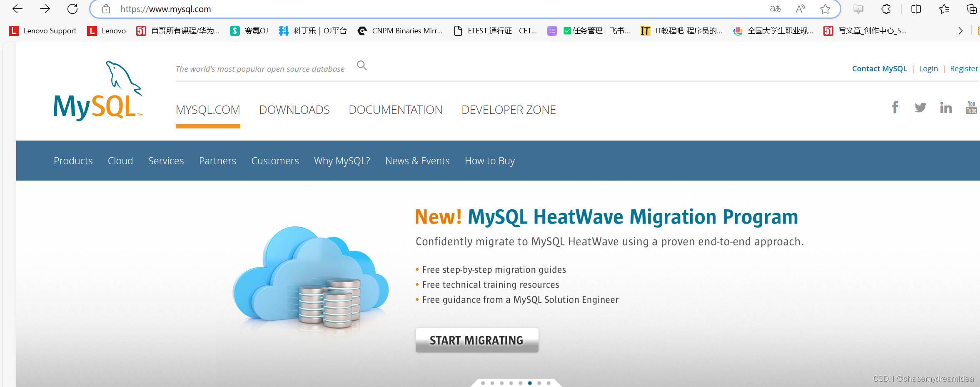
Task: Select the active sixth carousel dot
Action: pyautogui.click(x=530, y=383)
